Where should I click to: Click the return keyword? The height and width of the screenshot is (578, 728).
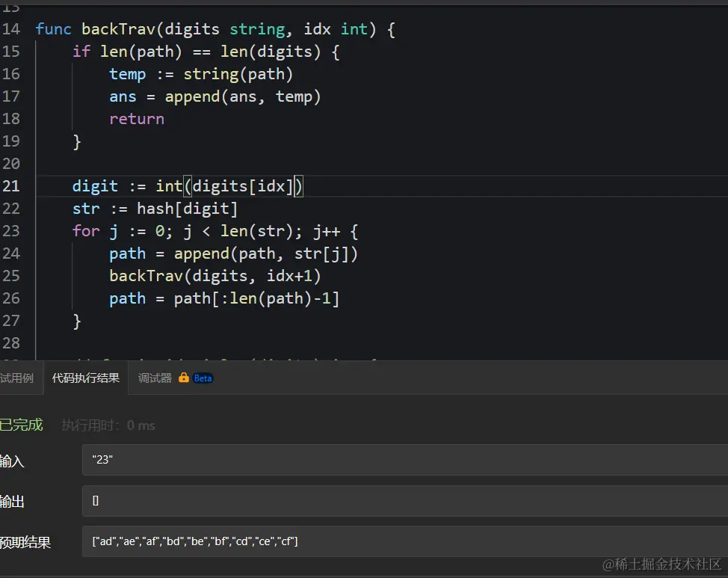(137, 119)
